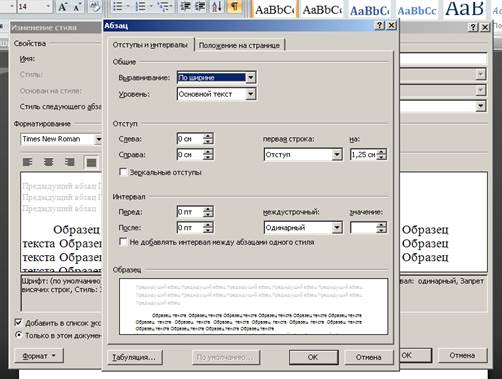Click the Increase Indent icon in ribbon
Screen dimensions: 502x379
coord(200,7)
